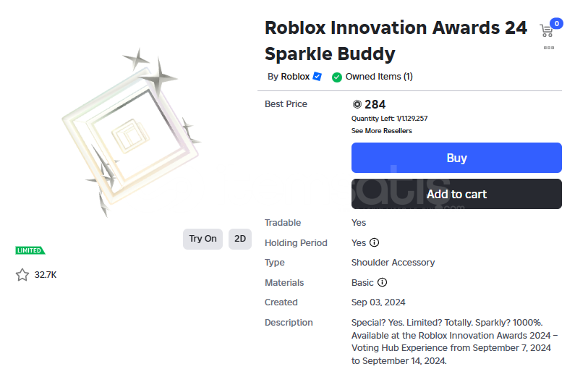The width and height of the screenshot is (588, 377).
Task: Click the Holding Period info icon
Action: (375, 242)
